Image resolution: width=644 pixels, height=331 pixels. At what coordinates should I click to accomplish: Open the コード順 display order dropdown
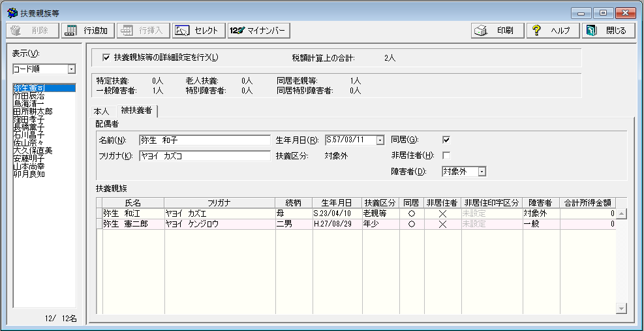pos(71,69)
